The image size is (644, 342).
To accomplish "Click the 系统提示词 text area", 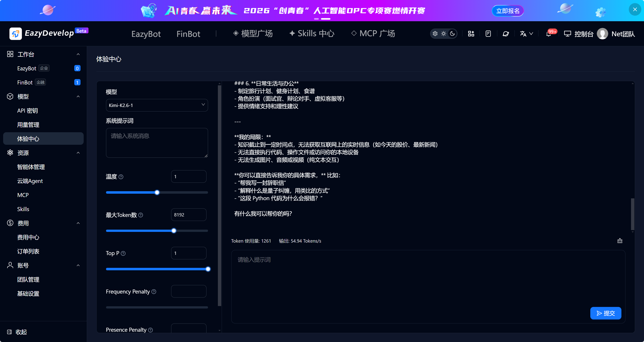I will point(157,143).
